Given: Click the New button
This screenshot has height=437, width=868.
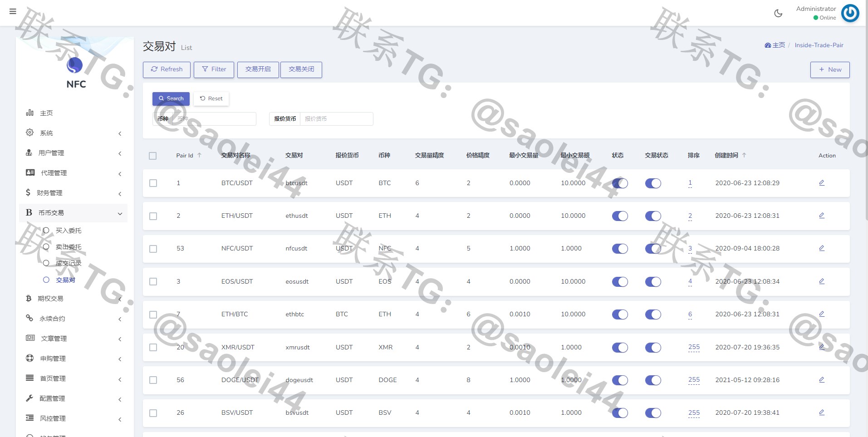Looking at the screenshot, I should [830, 69].
